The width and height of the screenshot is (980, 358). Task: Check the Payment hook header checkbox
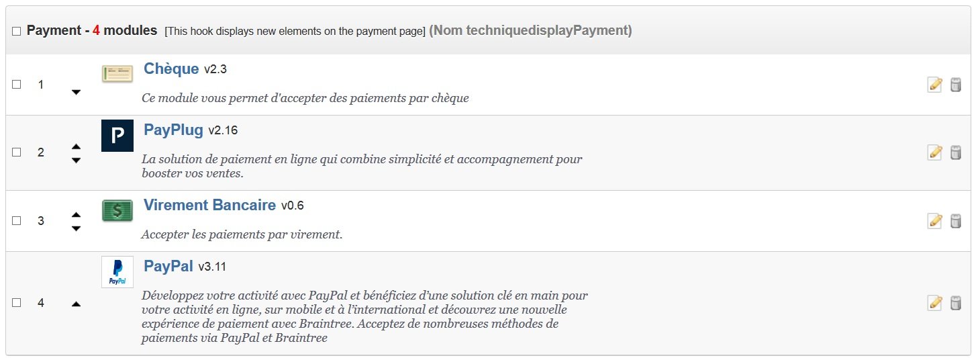click(x=17, y=32)
